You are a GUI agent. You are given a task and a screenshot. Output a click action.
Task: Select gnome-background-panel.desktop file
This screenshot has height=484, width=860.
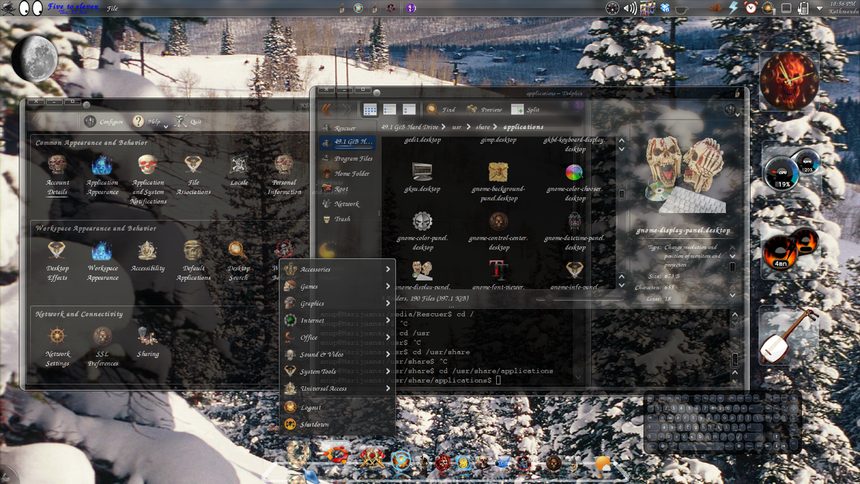498,182
